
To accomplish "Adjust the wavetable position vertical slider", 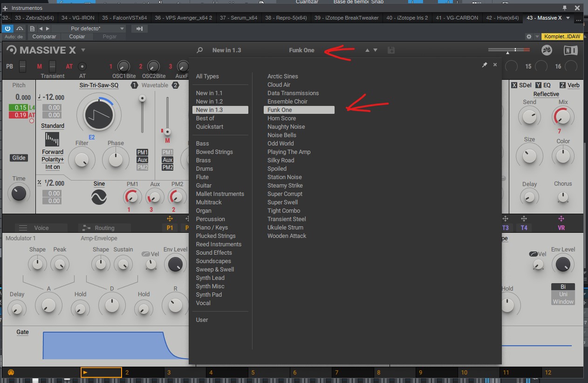I will (x=142, y=114).
